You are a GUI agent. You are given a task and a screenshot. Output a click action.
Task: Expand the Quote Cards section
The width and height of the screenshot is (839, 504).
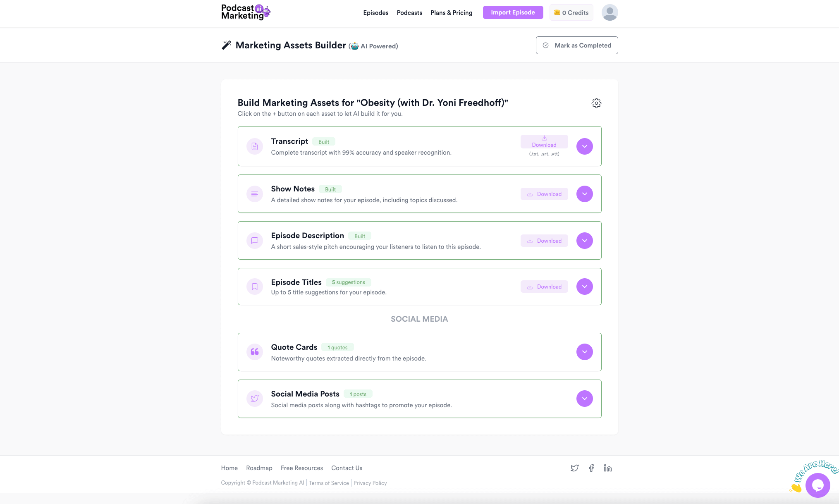(x=584, y=352)
